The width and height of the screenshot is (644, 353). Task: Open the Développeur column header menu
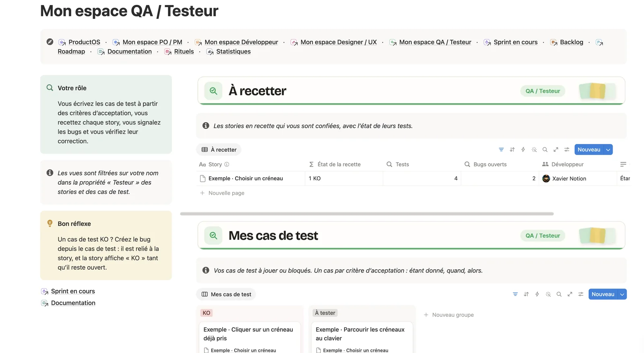tap(578, 164)
